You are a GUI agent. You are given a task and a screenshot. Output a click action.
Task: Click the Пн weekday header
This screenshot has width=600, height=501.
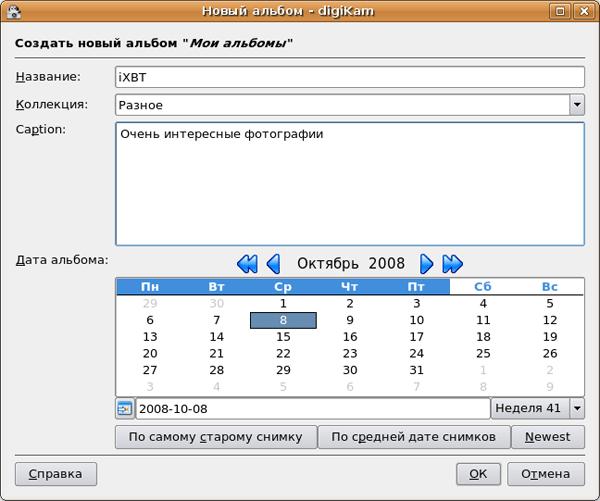click(x=150, y=287)
